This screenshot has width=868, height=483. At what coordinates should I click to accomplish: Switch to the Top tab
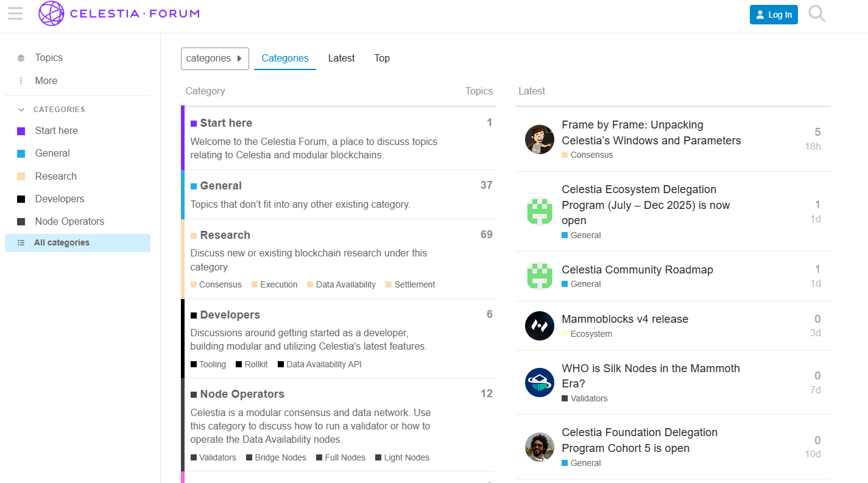[382, 58]
